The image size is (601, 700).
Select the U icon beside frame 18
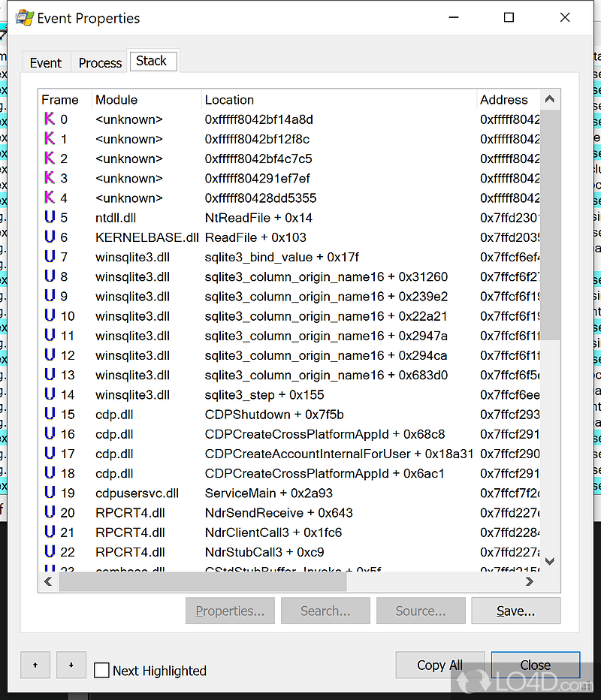50,472
